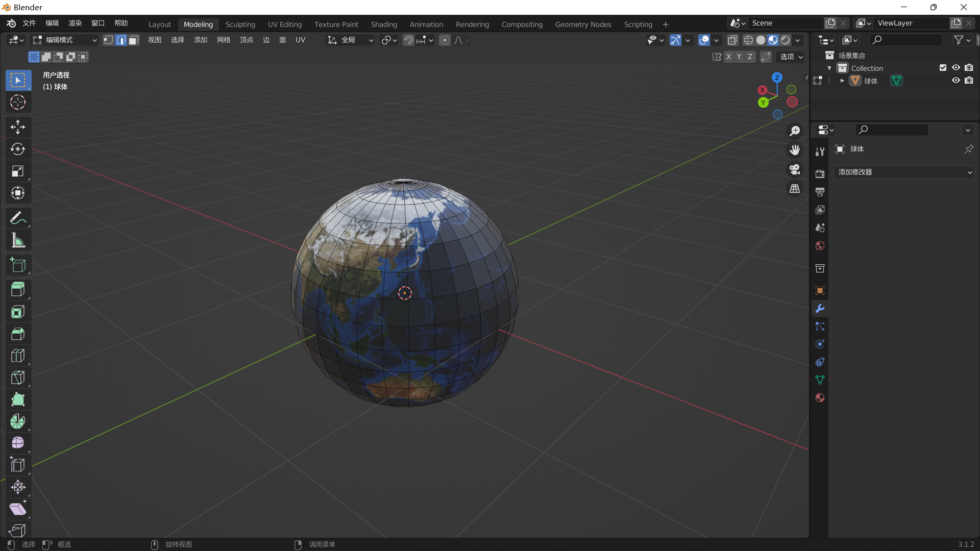Viewport: 980px width, 551px height.
Task: Toggle snapping magnet on
Action: click(408, 40)
